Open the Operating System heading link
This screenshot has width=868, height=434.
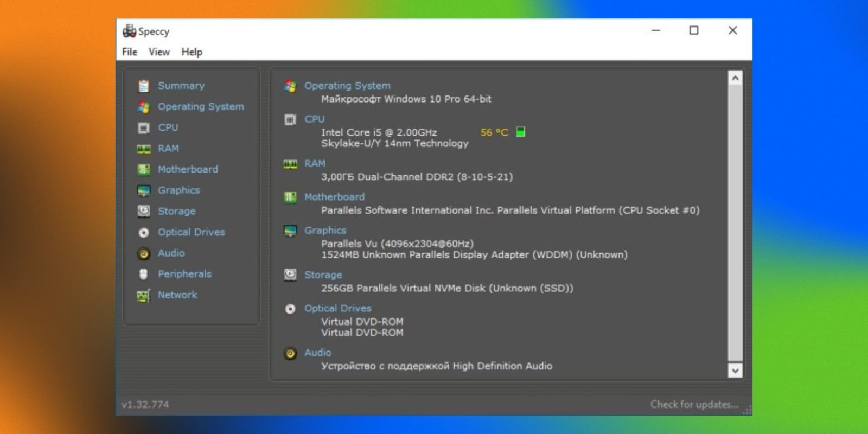(x=347, y=86)
